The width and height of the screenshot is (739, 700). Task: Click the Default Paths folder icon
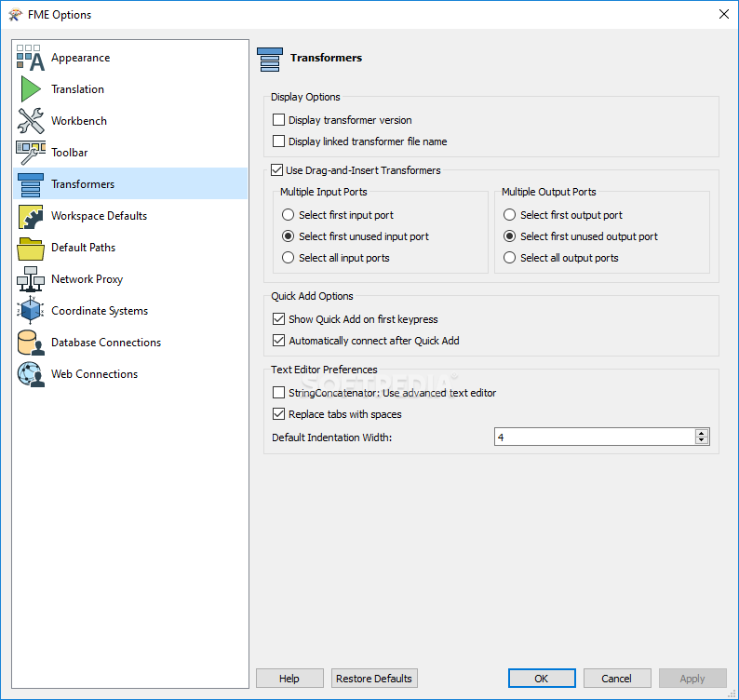click(31, 248)
